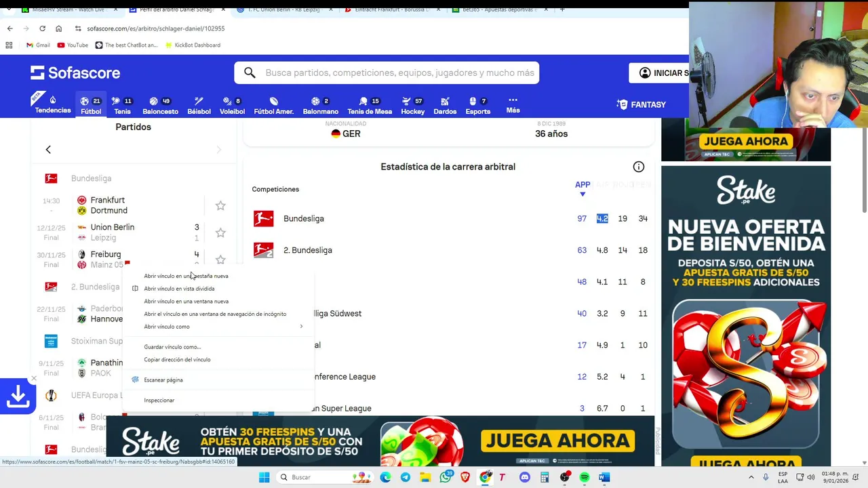Open WhatsApp from the taskbar
This screenshot has height=488, width=868.
point(445,477)
